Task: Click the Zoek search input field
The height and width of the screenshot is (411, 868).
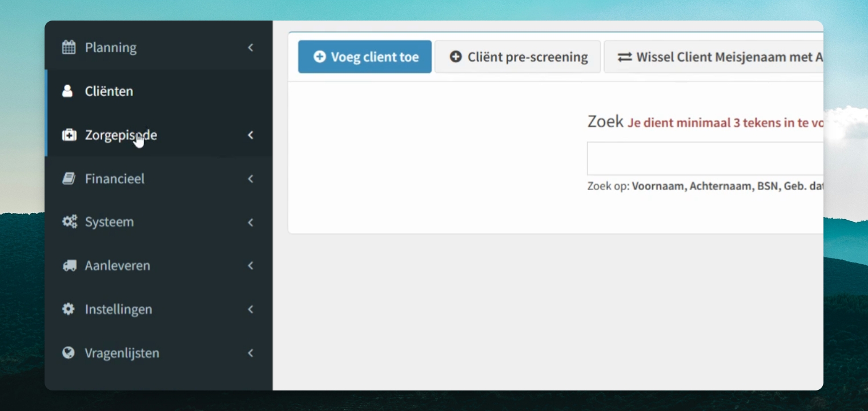Action: point(705,158)
